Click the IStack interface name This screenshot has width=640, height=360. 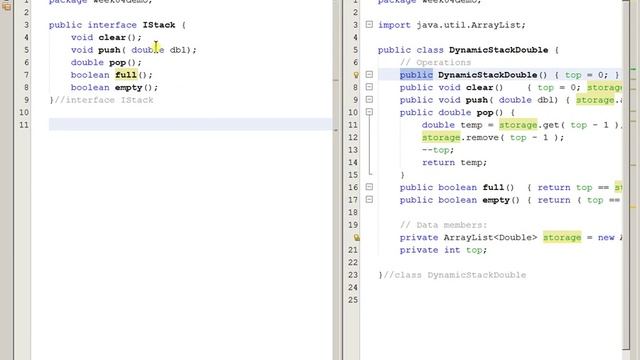(159, 25)
